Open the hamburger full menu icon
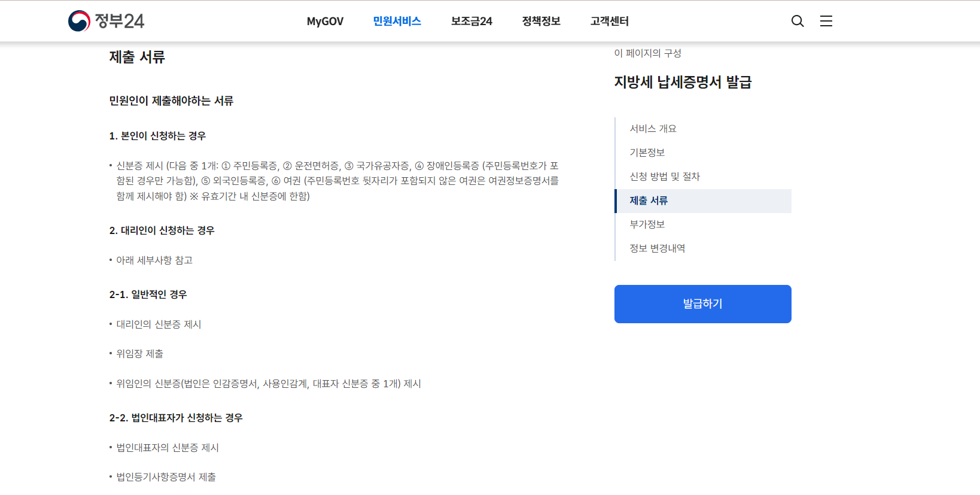 click(x=826, y=21)
